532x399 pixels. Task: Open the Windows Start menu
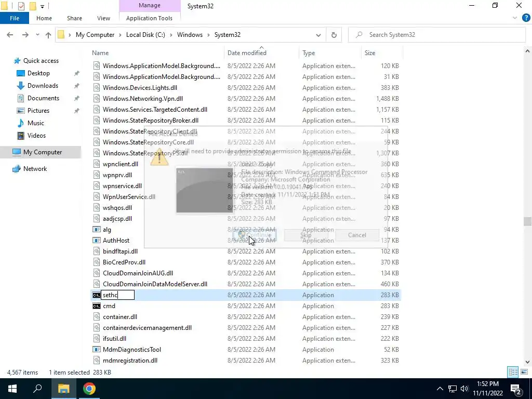12,389
